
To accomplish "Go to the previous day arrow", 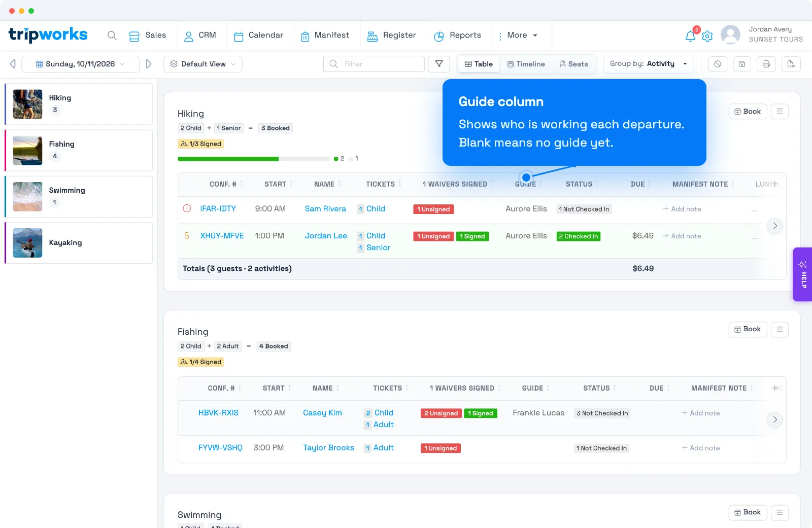I will 13,64.
